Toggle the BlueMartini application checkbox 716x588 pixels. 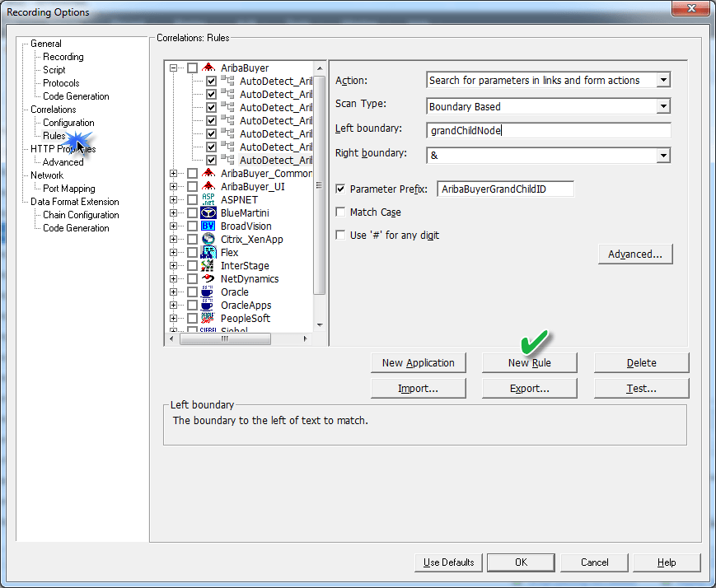192,213
